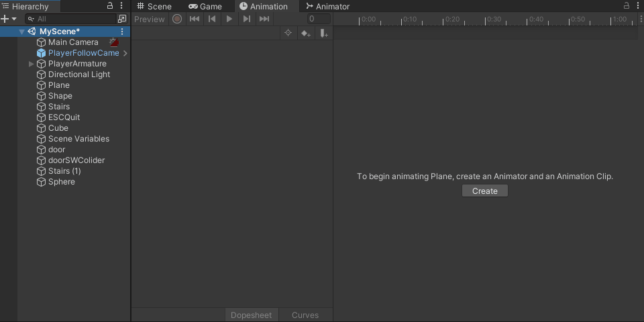
Task: Switch to Curves view
Action: tap(305, 315)
